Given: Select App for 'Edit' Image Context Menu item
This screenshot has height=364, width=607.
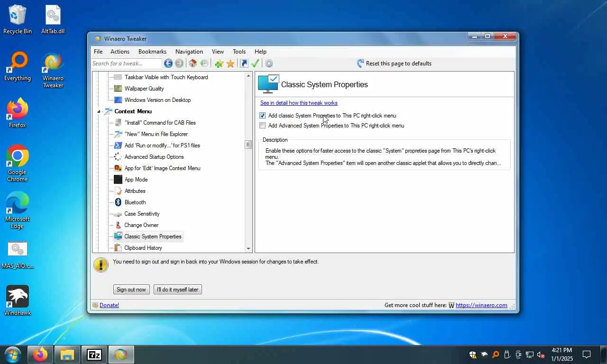Looking at the screenshot, I should coord(162,168).
